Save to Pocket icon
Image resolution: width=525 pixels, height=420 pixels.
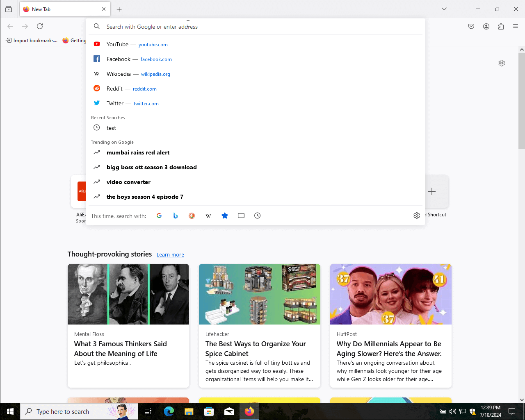click(x=471, y=26)
